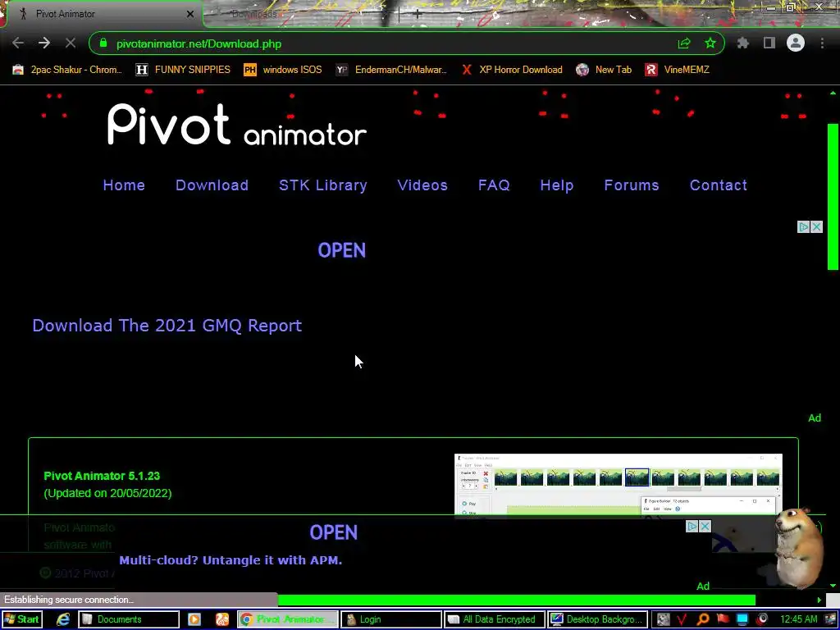Image resolution: width=840 pixels, height=630 pixels.
Task: Click the green horizontal scrollbar thumb
Action: click(x=517, y=600)
